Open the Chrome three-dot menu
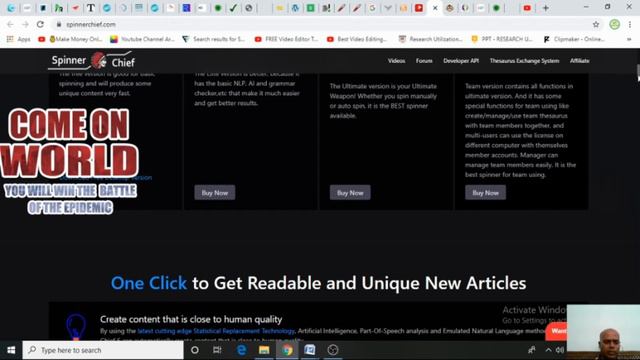640x360 pixels. coord(630,24)
